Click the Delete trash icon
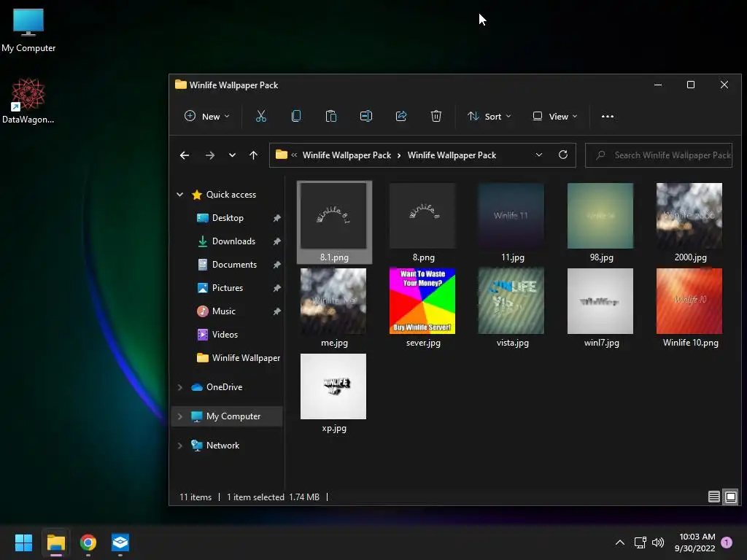The width and height of the screenshot is (747, 560). (x=436, y=116)
